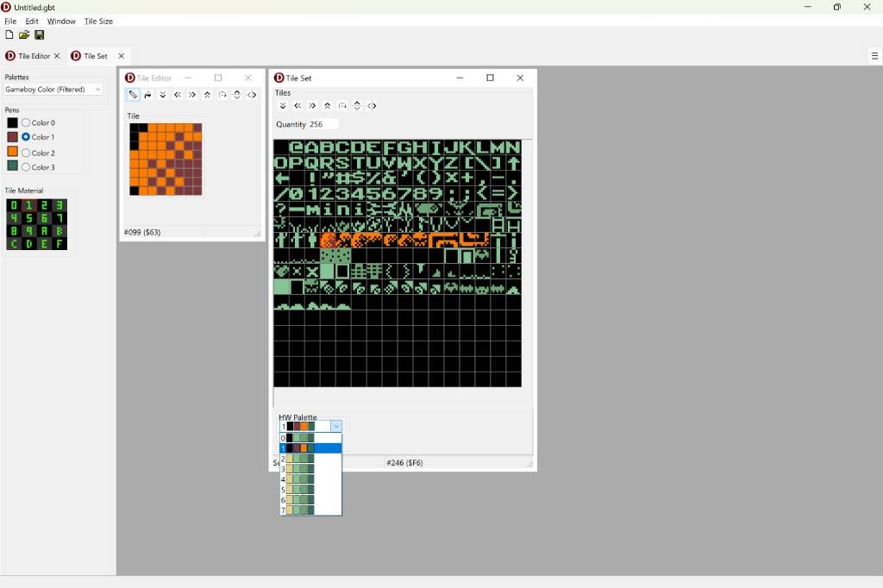Flip tiles vertically in Tile Set toolbar
This screenshot has width=883, height=588.
[x=357, y=105]
